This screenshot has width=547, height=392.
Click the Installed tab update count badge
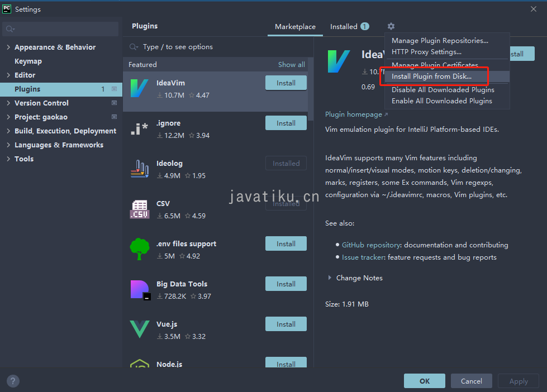click(x=365, y=26)
